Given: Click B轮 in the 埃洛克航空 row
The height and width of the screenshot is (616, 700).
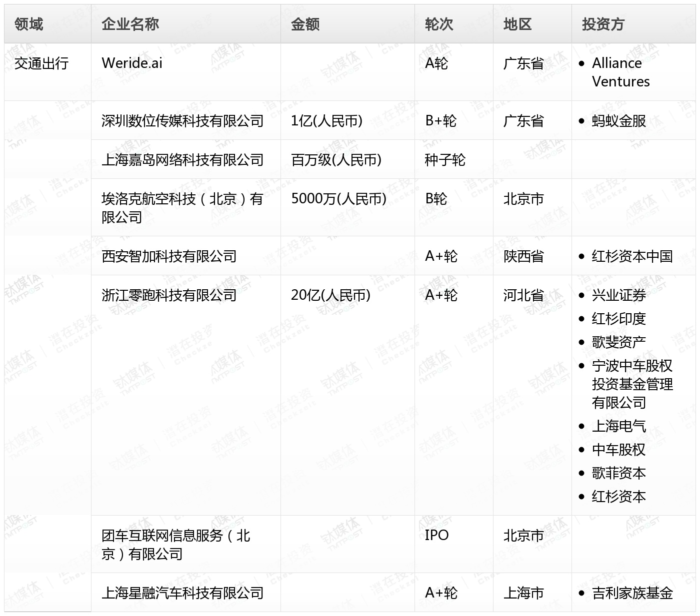Looking at the screenshot, I should [x=436, y=199].
